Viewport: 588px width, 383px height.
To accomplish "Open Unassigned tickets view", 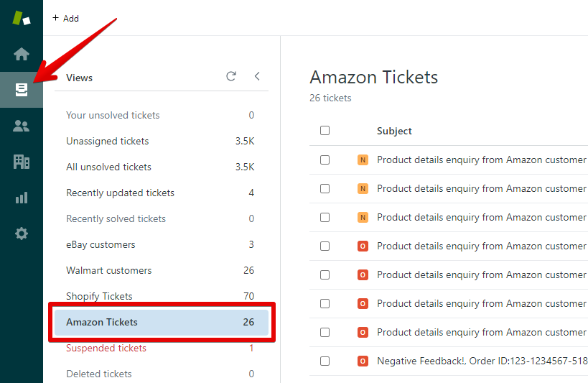I will [x=162, y=141].
